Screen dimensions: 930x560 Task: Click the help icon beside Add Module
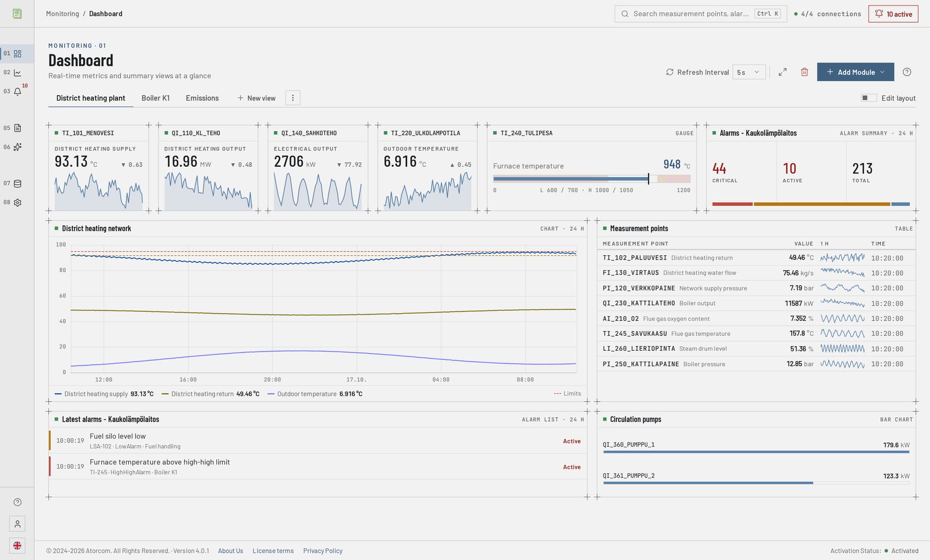tap(907, 72)
